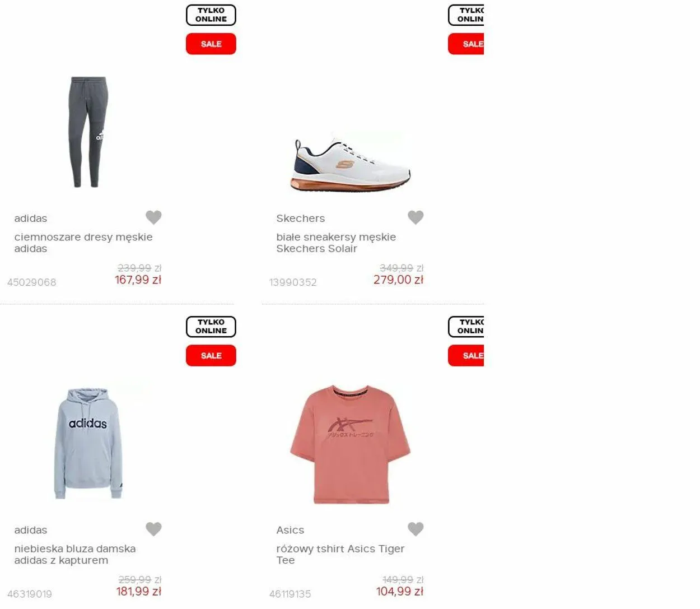Open the white Skechers sneaker image
Viewport: 700px width, 609px height.
(351, 164)
